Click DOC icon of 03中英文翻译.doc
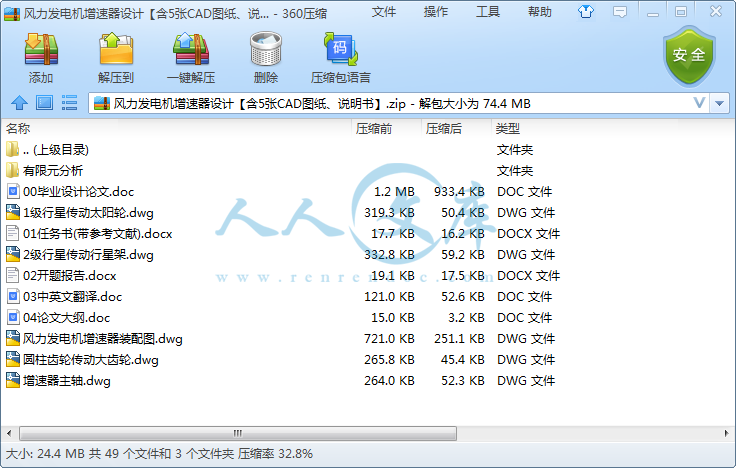Image resolution: width=736 pixels, height=468 pixels. [13, 297]
